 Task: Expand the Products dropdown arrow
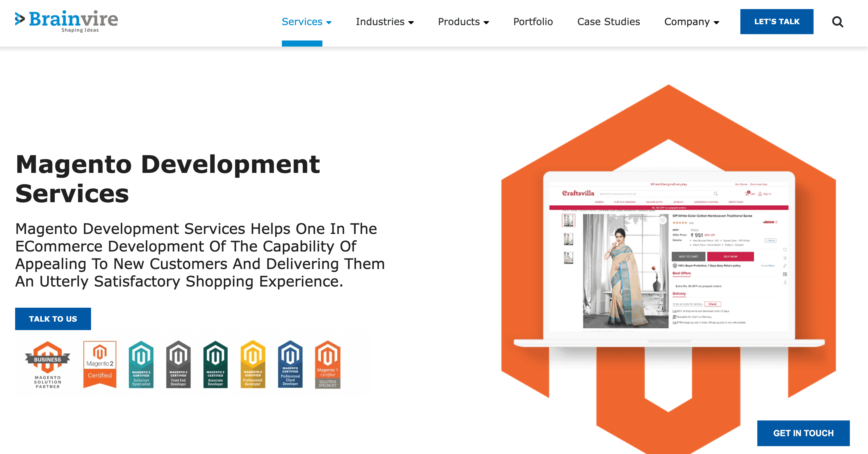pyautogui.click(x=486, y=23)
